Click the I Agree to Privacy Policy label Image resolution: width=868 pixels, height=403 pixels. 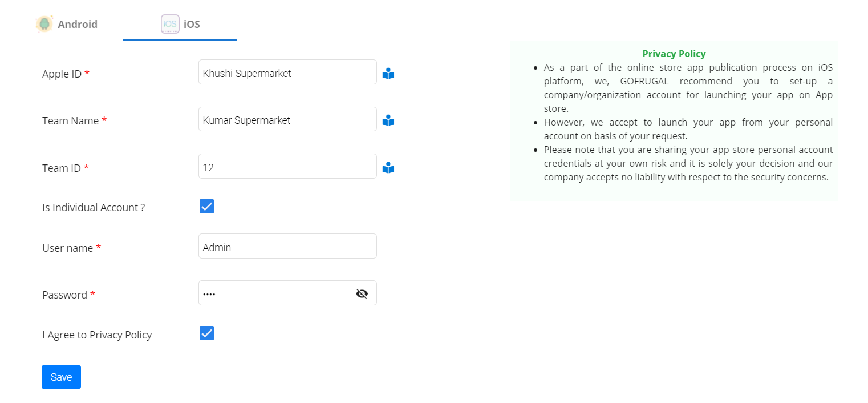[x=97, y=335]
